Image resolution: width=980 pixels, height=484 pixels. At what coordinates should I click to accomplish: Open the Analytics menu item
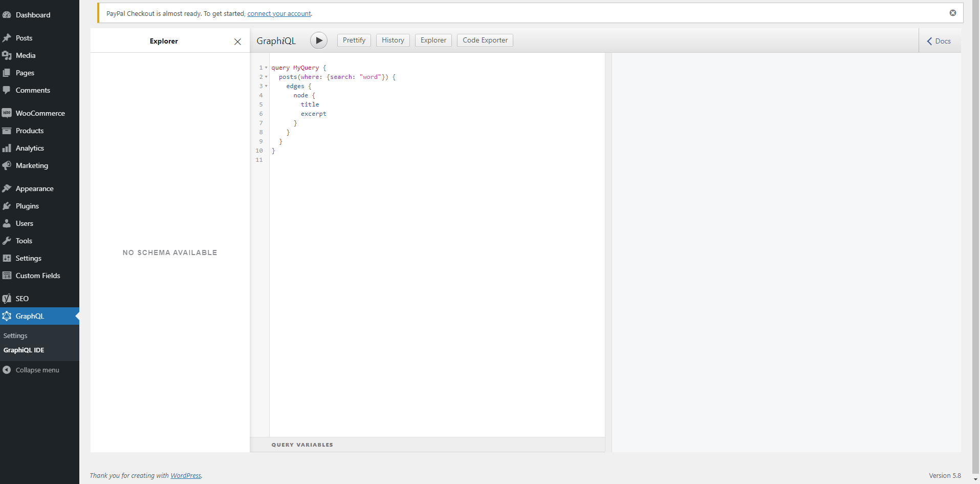[39, 148]
